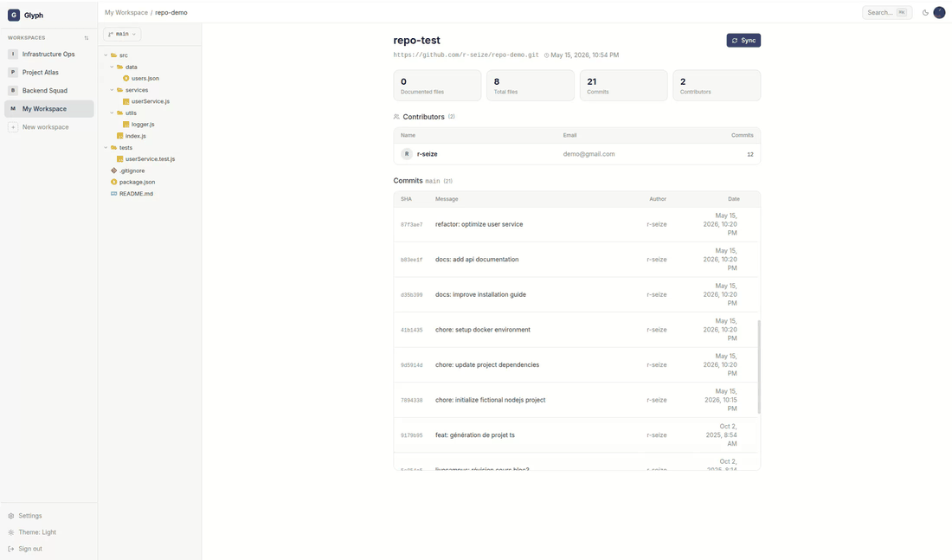952x560 pixels.
Task: Click the logger.js file icon
Action: click(x=126, y=125)
